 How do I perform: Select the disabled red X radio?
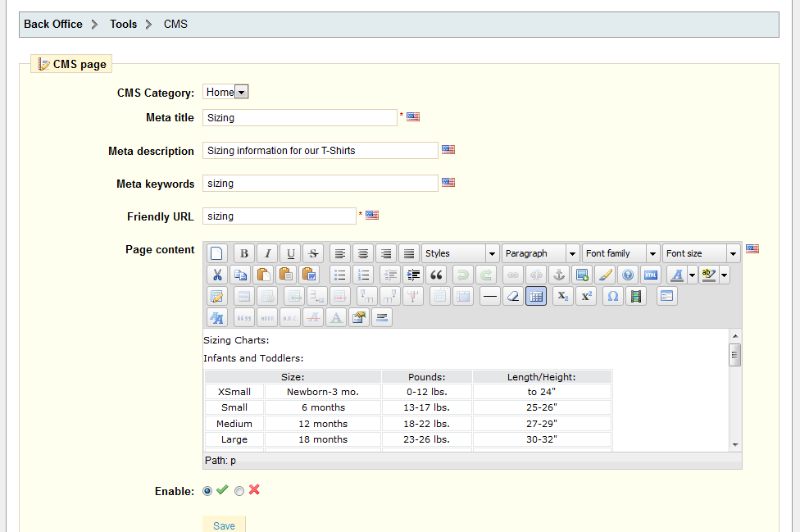point(239,490)
